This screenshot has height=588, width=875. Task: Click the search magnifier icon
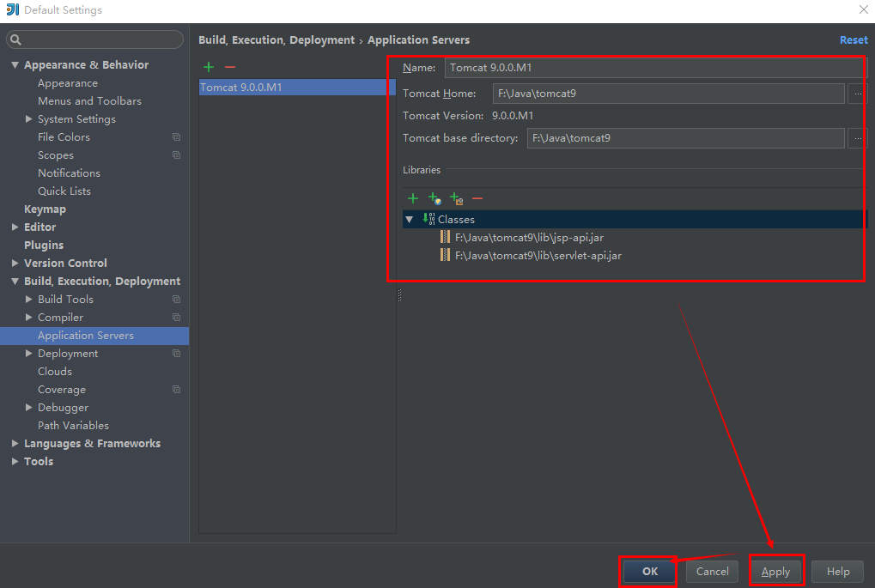point(15,39)
